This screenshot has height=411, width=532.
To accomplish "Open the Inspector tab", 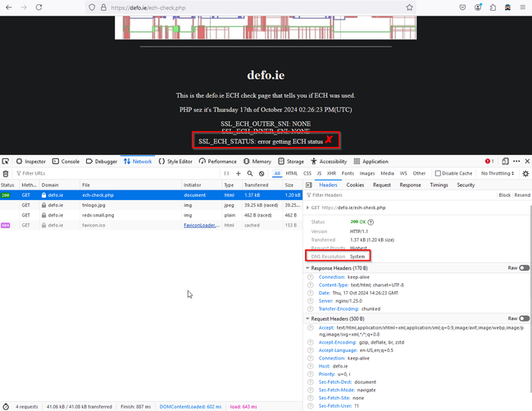I will click(31, 162).
